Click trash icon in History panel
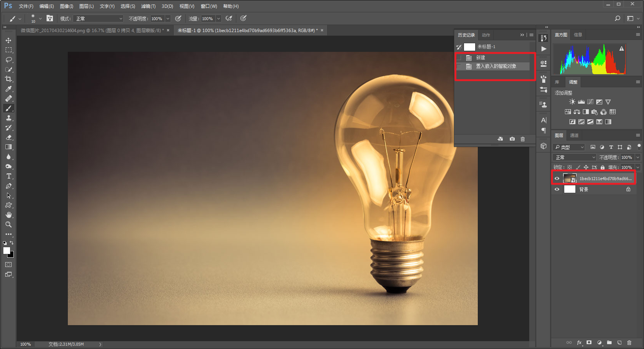The image size is (644, 349). click(523, 139)
